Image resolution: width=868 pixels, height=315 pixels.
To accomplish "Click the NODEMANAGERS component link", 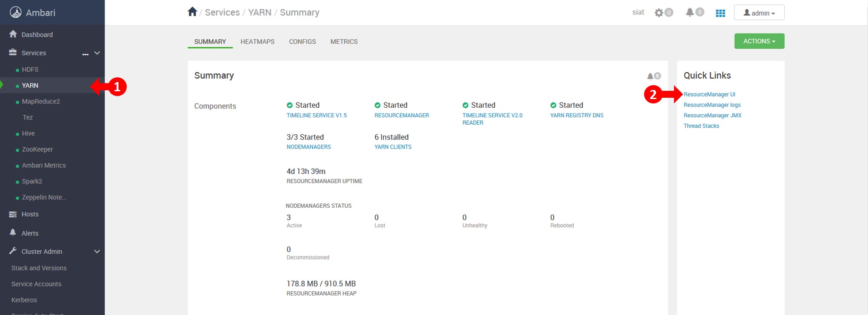I will (309, 147).
